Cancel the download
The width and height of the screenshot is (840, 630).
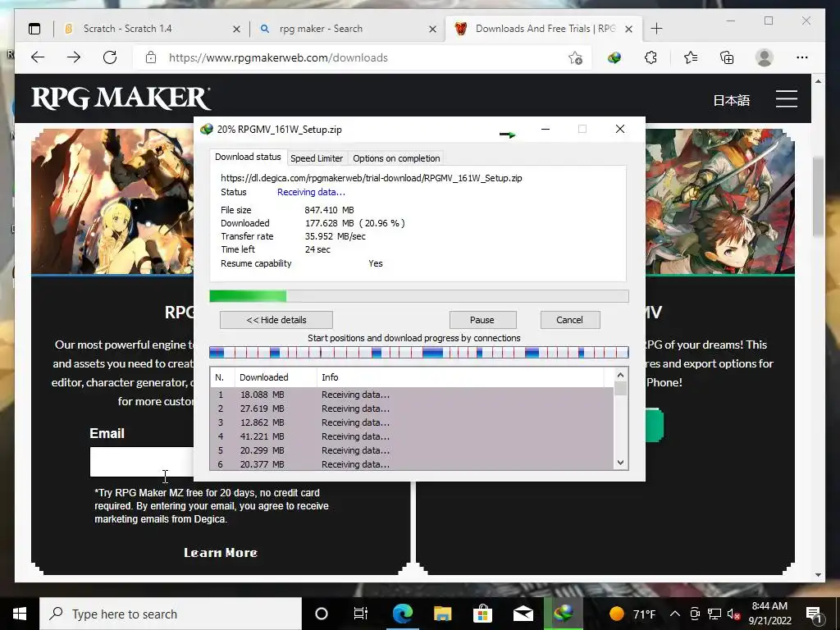point(570,320)
